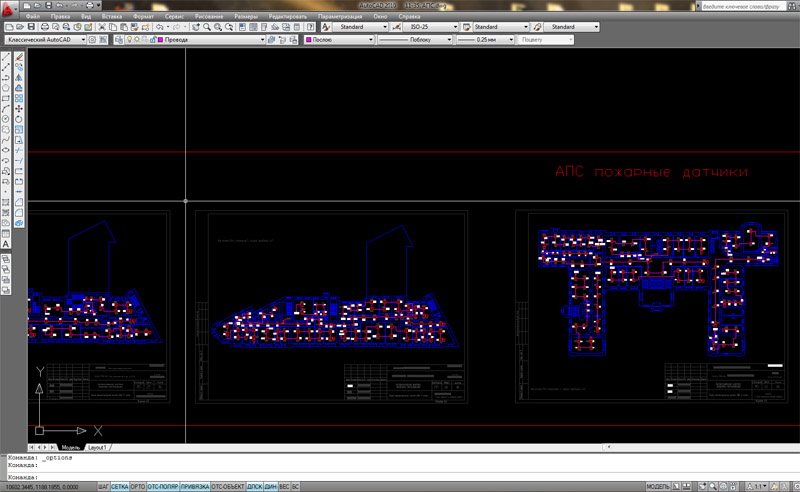Image resolution: width=800 pixels, height=492 pixels.
Task: Click the Help question mark icon
Action: click(x=310, y=27)
